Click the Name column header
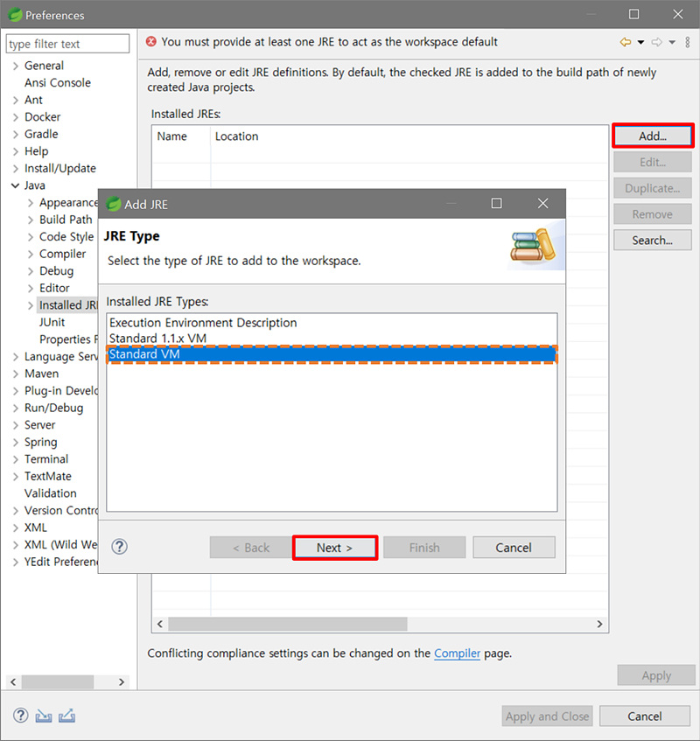 [181, 136]
